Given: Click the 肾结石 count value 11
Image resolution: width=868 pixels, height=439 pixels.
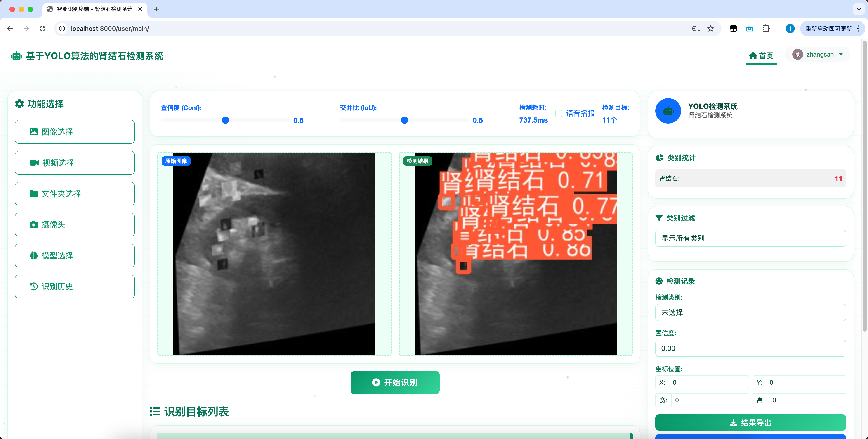Looking at the screenshot, I should coord(838,179).
